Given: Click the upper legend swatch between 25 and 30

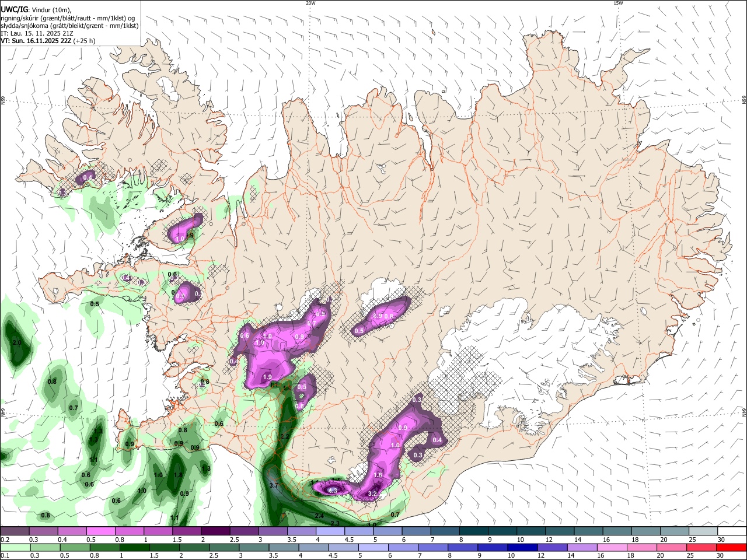Looking at the screenshot, I should tap(703, 531).
